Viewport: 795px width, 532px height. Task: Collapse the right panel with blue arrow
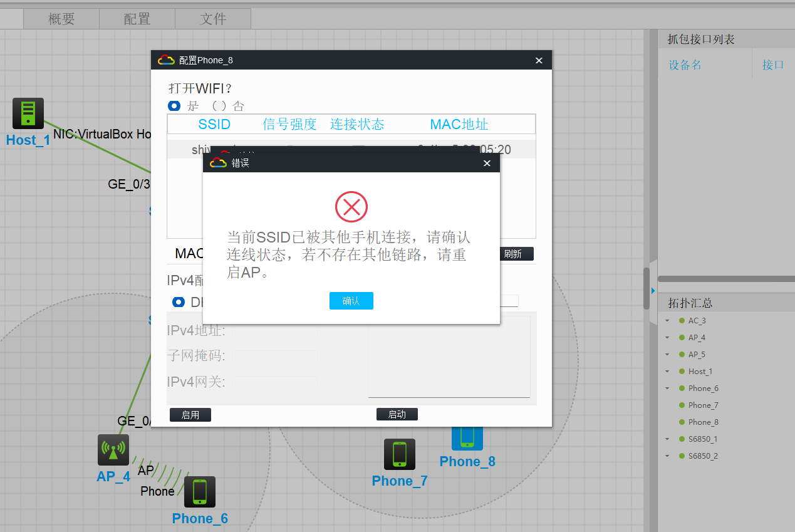tap(653, 291)
